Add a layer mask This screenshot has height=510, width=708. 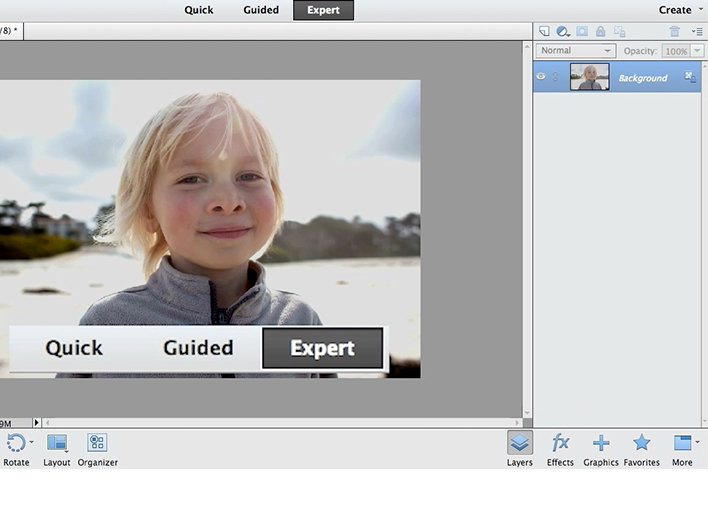coord(582,31)
